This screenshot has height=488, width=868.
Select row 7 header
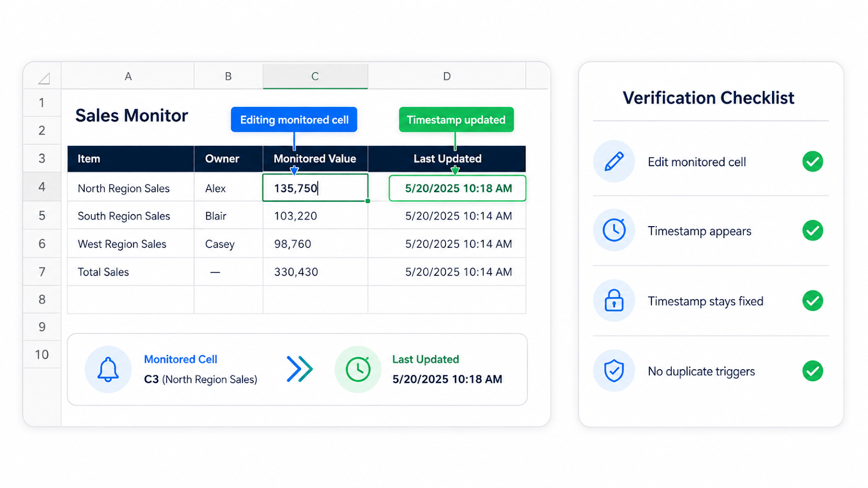coord(42,272)
